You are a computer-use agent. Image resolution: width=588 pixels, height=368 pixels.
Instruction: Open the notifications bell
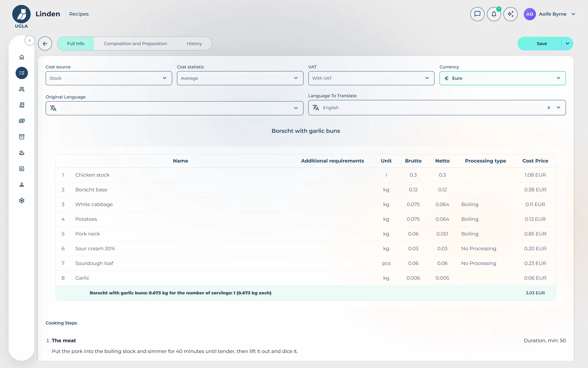pos(494,14)
